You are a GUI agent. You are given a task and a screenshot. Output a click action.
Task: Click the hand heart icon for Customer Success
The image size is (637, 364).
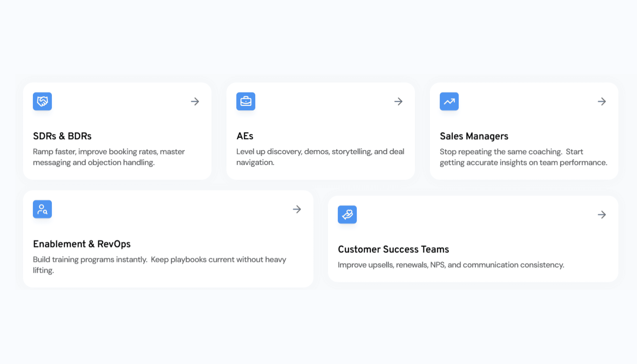(x=347, y=214)
